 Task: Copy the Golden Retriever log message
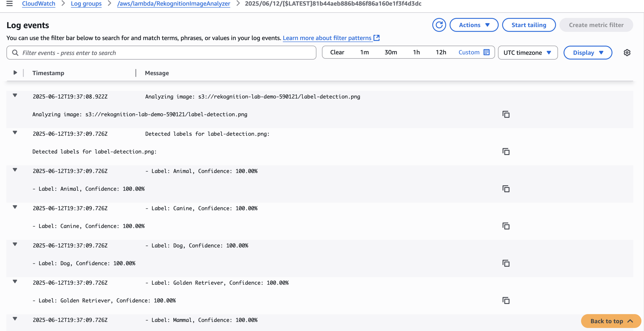(506, 301)
